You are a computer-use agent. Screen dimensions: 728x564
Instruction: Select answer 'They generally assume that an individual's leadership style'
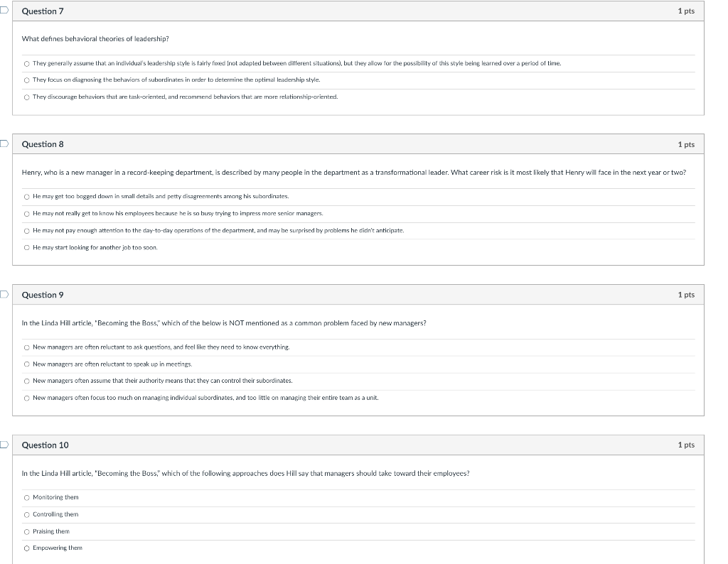(26, 63)
